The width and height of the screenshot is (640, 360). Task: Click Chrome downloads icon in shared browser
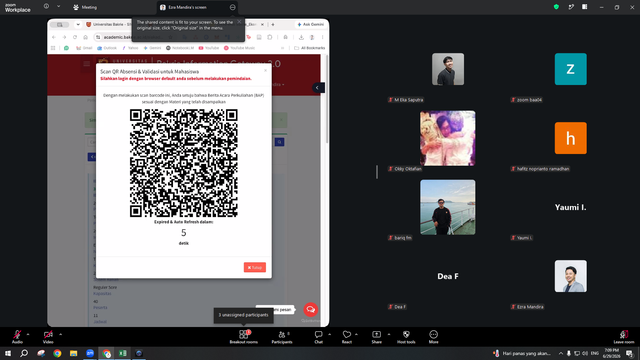tap(301, 37)
